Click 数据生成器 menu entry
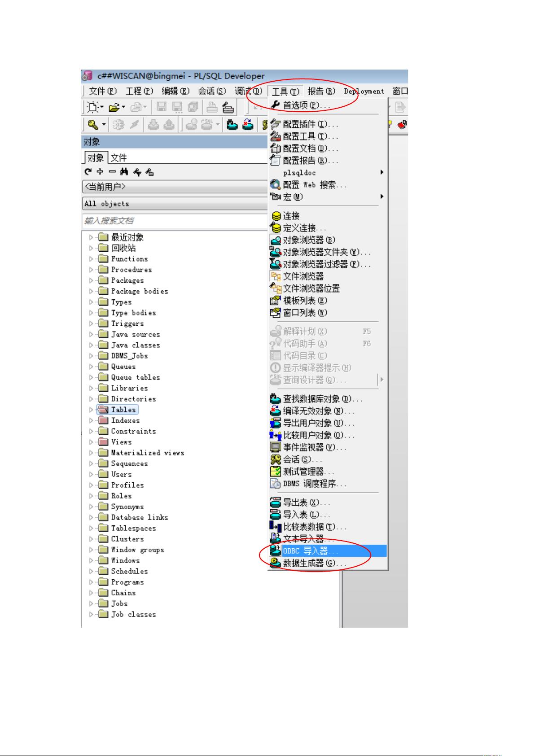The width and height of the screenshot is (535, 756). pos(328,563)
